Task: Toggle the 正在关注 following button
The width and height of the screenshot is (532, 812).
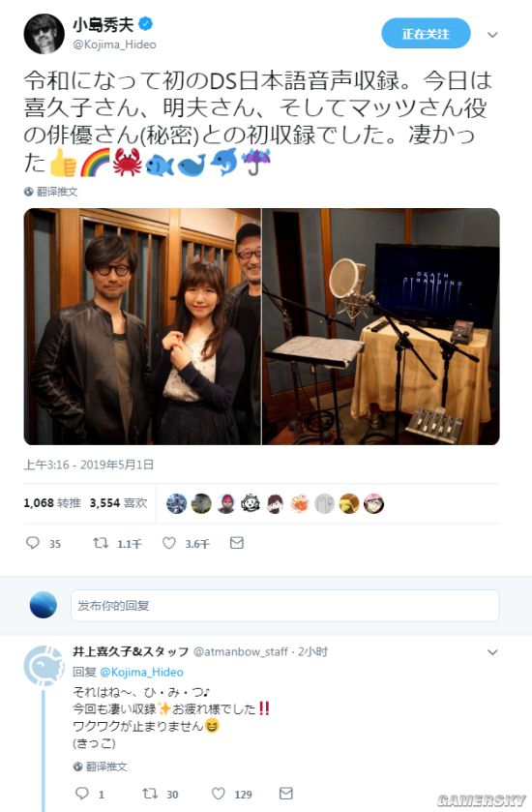Action: 426,34
